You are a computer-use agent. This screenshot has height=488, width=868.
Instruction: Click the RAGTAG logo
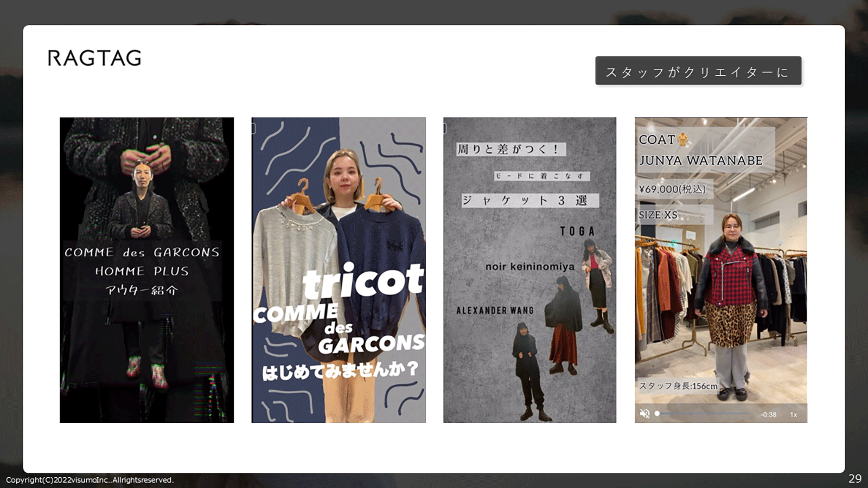[x=94, y=58]
